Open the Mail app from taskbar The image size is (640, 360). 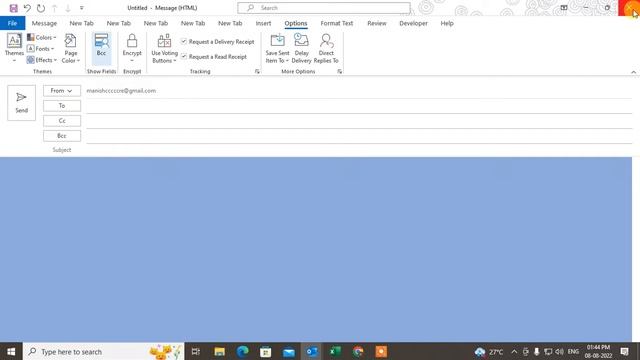click(289, 351)
